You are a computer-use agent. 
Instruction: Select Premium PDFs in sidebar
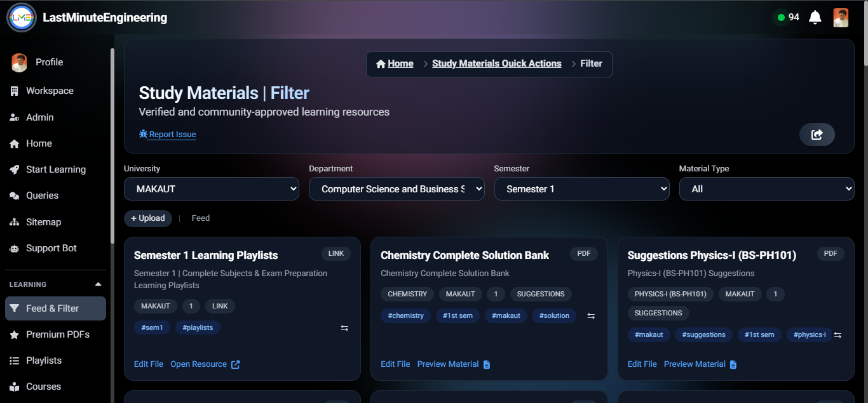[x=57, y=334]
